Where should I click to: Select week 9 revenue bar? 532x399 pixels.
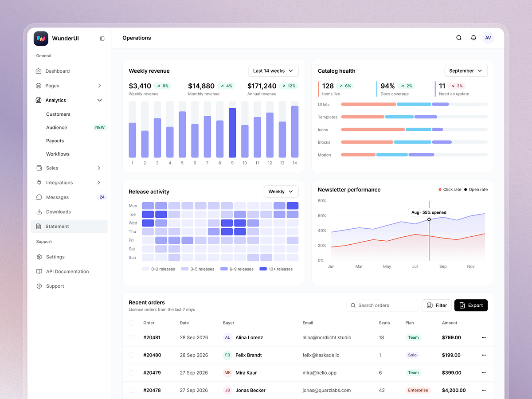click(x=232, y=133)
